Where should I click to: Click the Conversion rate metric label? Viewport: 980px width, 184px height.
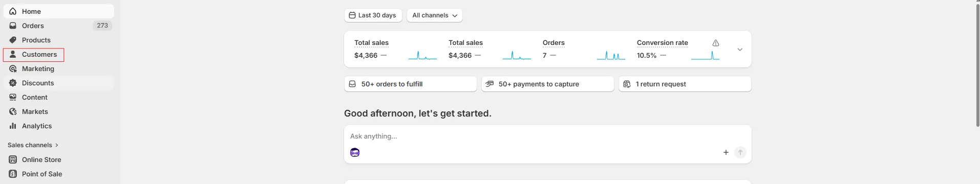(x=663, y=43)
